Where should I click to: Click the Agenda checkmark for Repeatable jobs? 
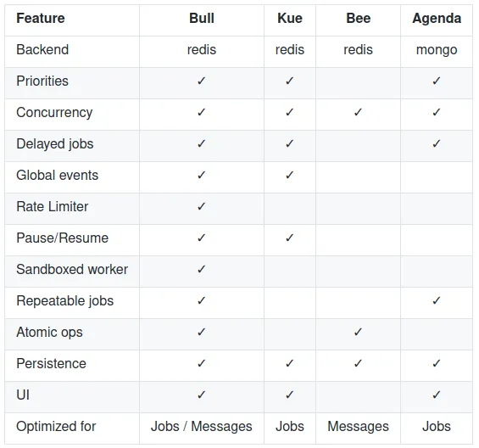(437, 300)
